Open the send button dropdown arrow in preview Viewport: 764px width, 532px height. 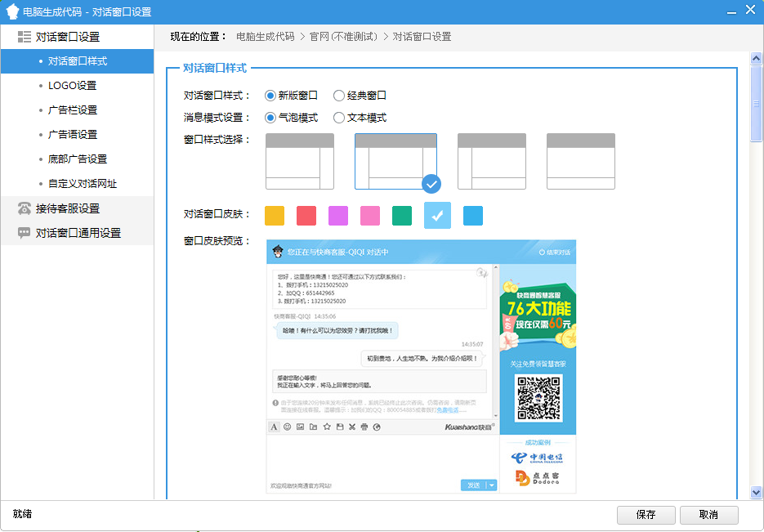pos(491,485)
